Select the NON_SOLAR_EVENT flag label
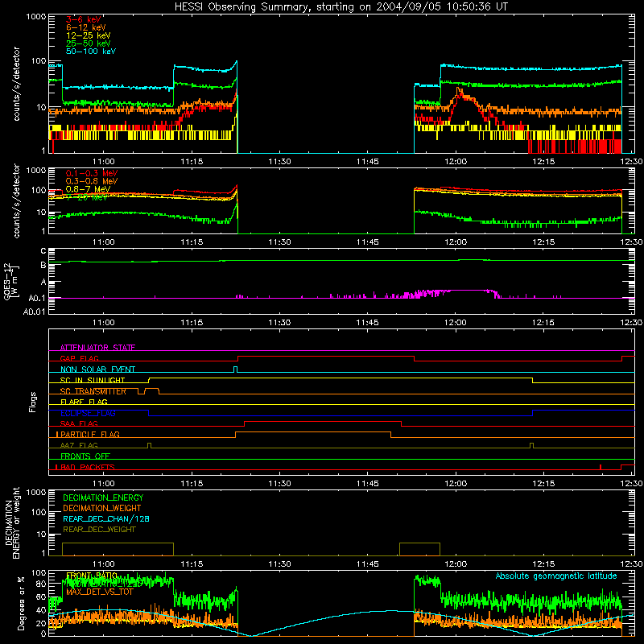This screenshot has height=644, width=644. (97, 369)
